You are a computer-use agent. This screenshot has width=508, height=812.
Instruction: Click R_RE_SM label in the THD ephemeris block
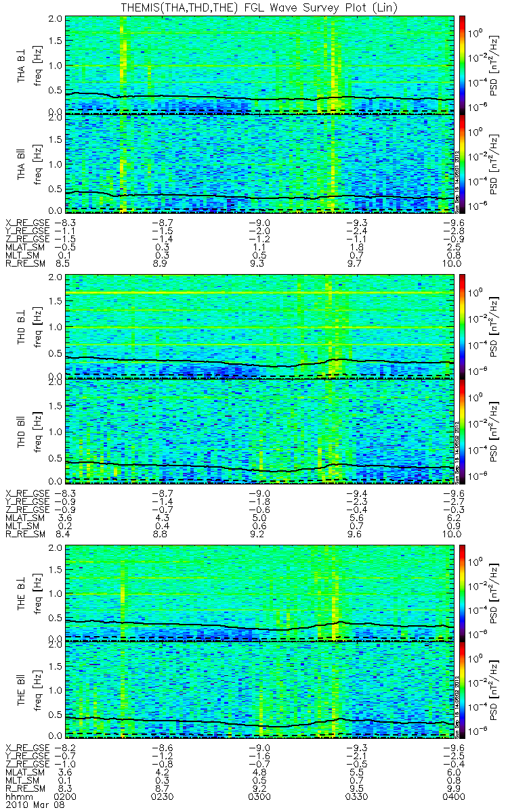pyautogui.click(x=24, y=533)
